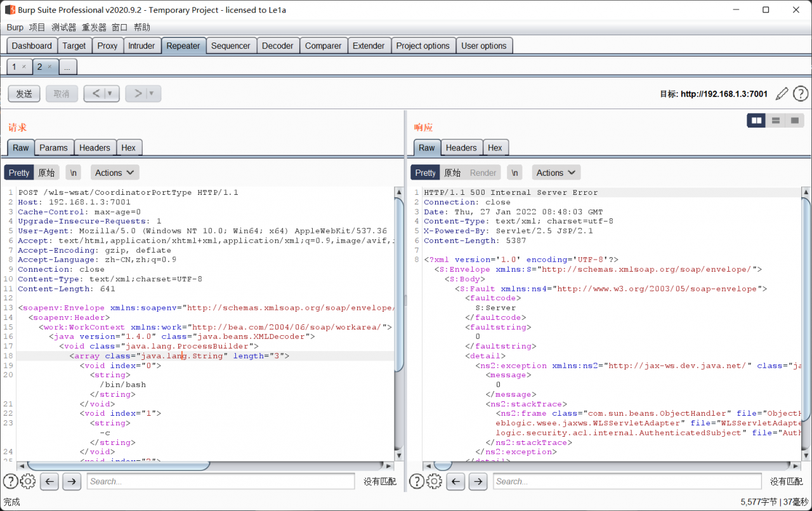The width and height of the screenshot is (812, 511).
Task: Open request Params tab
Action: (x=53, y=147)
